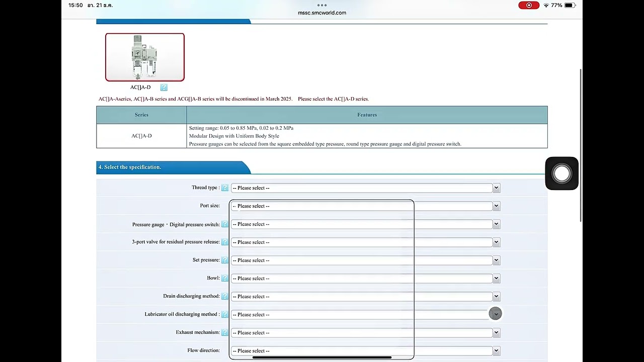Tap the battery status icon
The height and width of the screenshot is (362, 644).
tap(570, 5)
